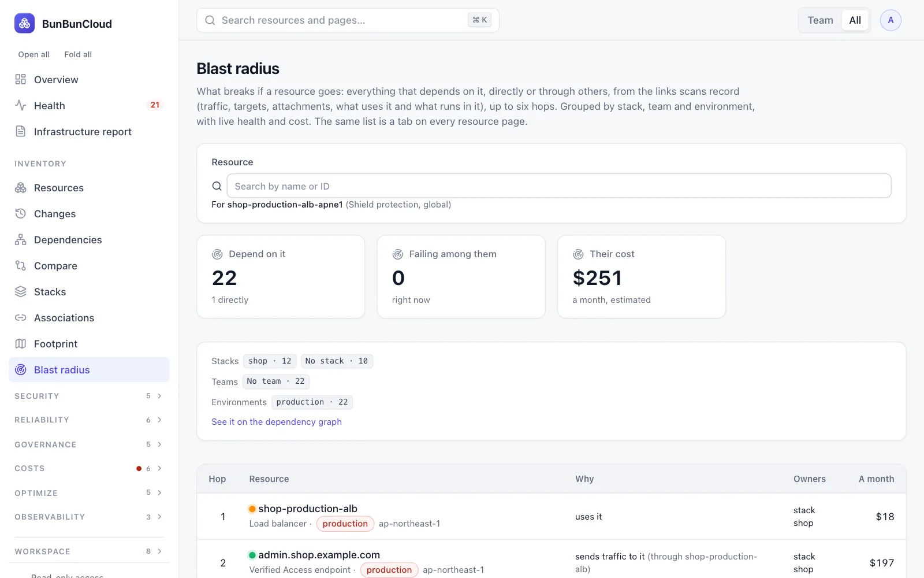The width and height of the screenshot is (924, 578).
Task: Click the Blast radius target icon in sidebar
Action: [x=21, y=369]
